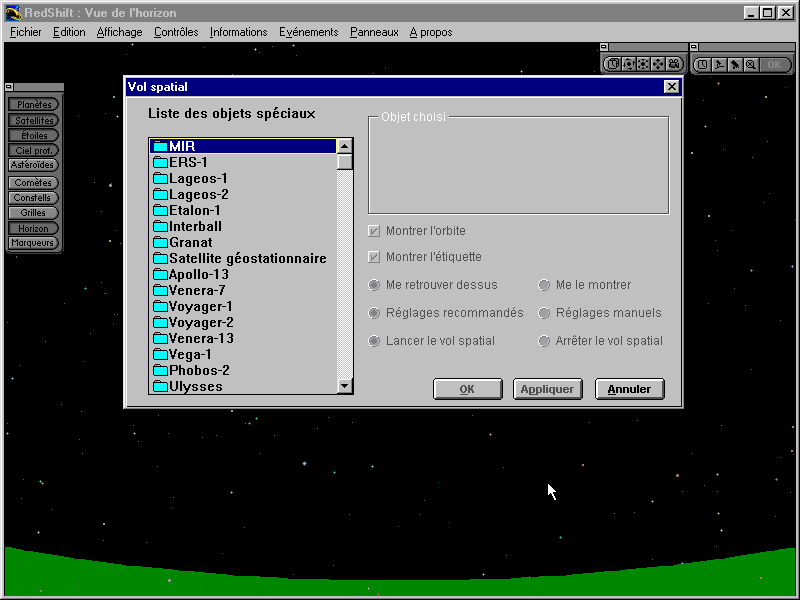Click the Appliquer button

pos(547,389)
